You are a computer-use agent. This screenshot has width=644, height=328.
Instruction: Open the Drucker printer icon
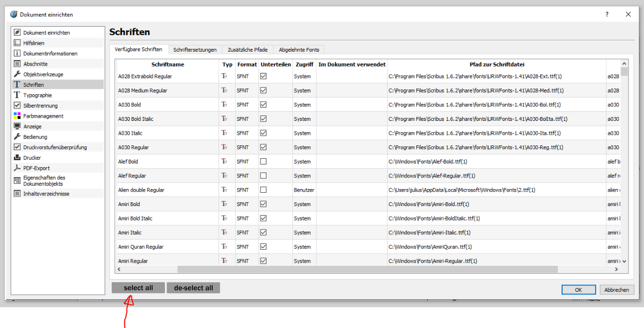tap(17, 158)
